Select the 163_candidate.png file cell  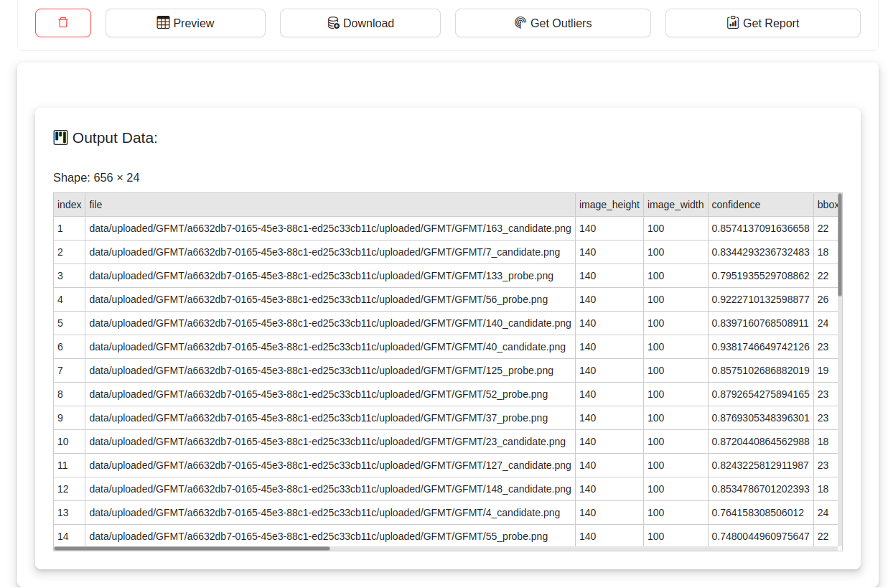(330, 228)
